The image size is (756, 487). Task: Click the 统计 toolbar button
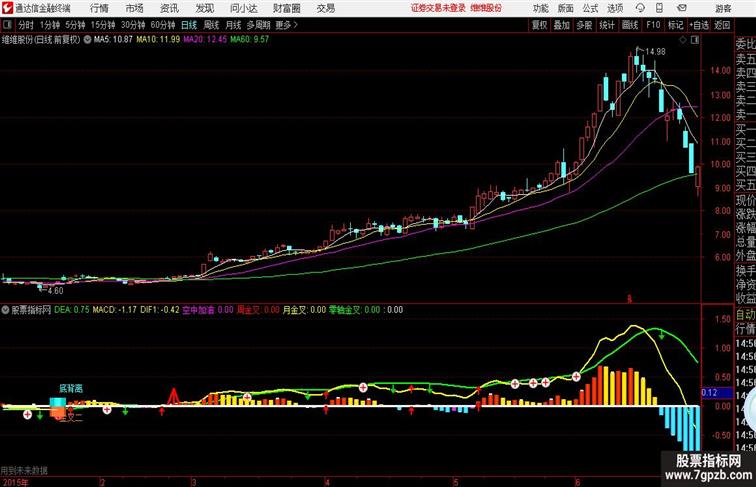tap(607, 25)
